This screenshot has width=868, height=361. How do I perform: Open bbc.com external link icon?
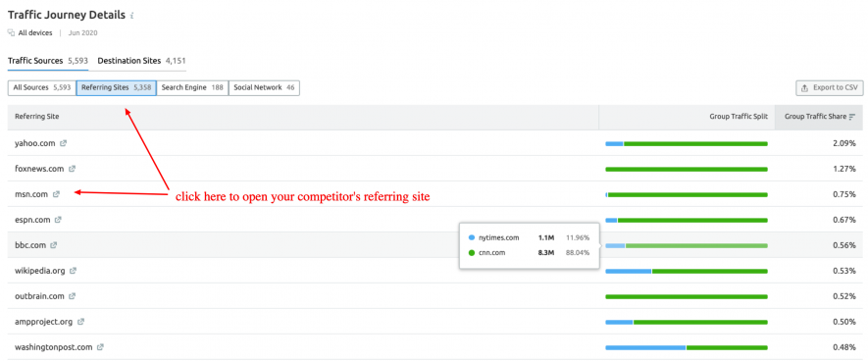pos(54,245)
